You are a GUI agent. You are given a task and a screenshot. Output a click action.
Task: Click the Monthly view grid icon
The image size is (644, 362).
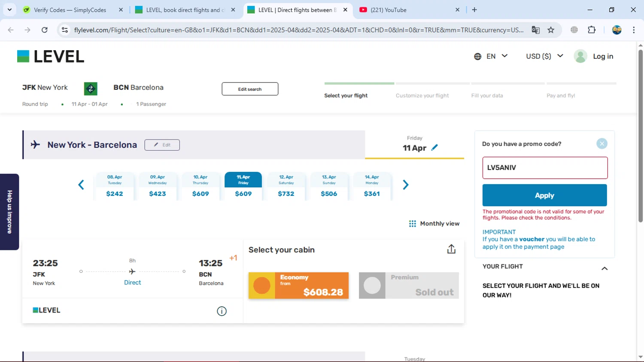click(x=413, y=224)
